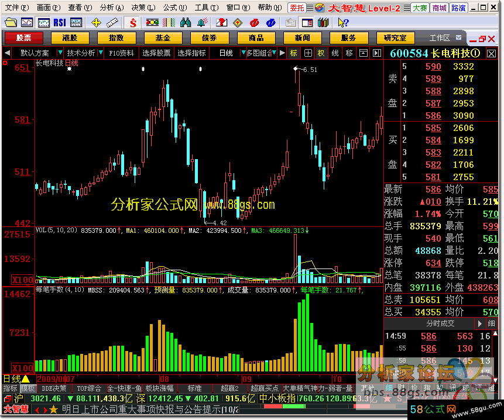Click the red S dollar icon
Viewport: 504px width, 420px height.
click(133, 22)
